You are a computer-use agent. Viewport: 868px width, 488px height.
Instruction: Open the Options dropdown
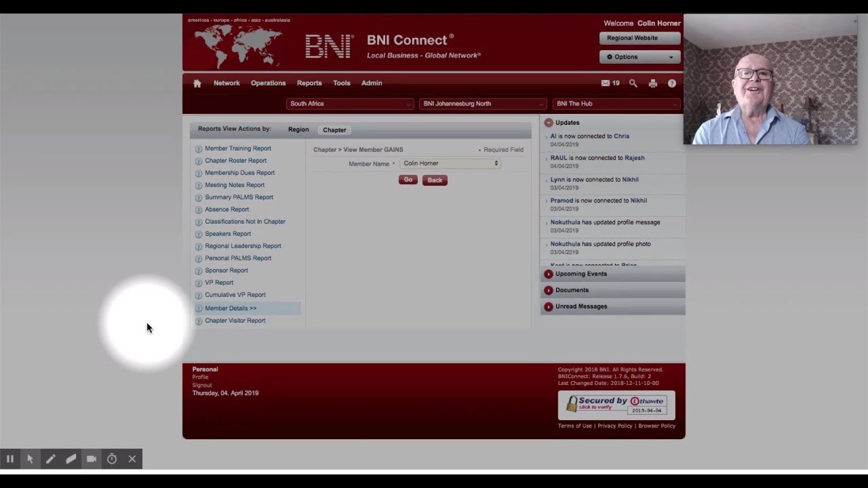[x=639, y=57]
